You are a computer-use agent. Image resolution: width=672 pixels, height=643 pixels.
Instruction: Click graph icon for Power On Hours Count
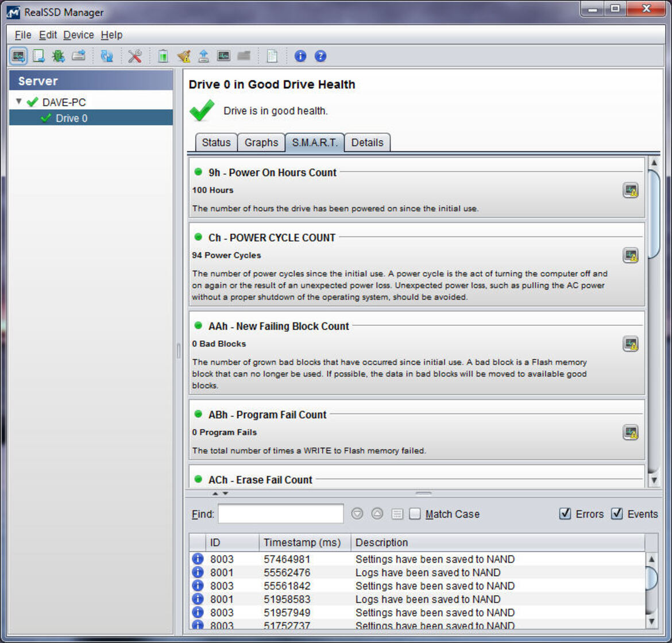point(631,190)
